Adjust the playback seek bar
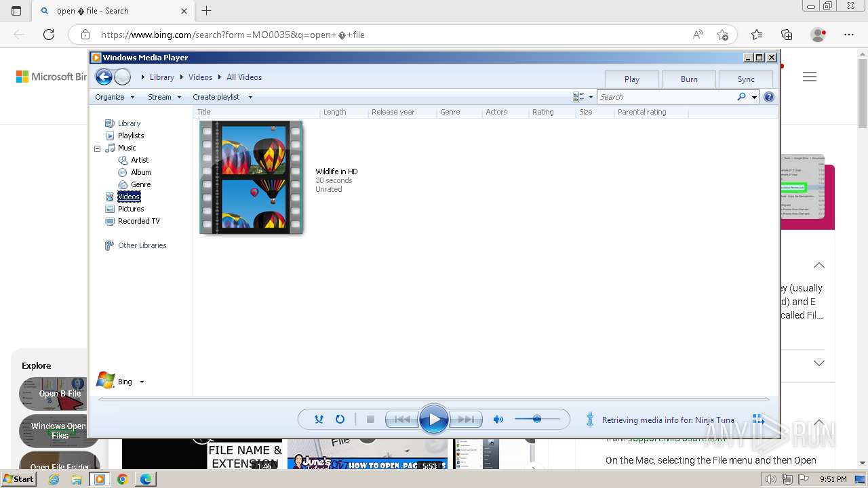Image resolution: width=868 pixels, height=488 pixels. coord(434,400)
